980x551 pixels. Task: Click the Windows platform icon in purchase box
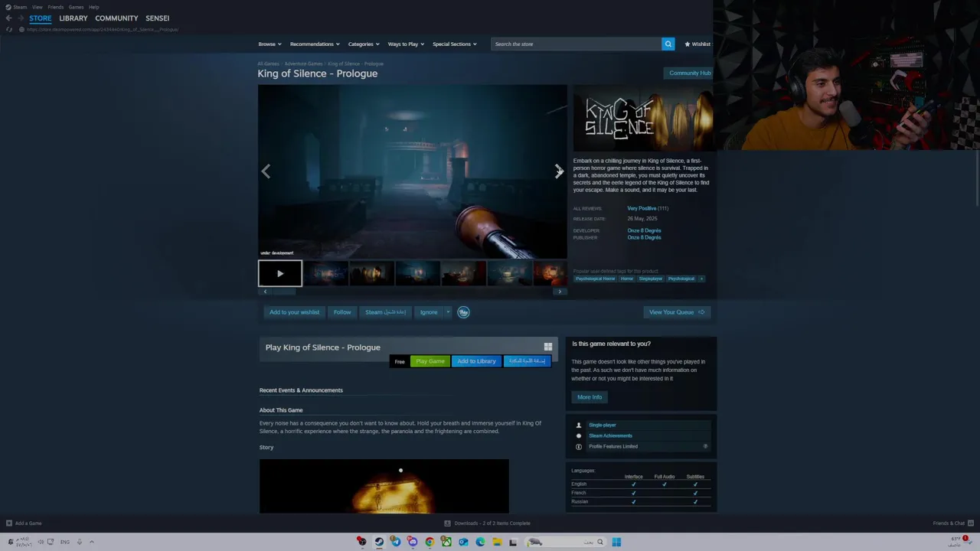(547, 347)
